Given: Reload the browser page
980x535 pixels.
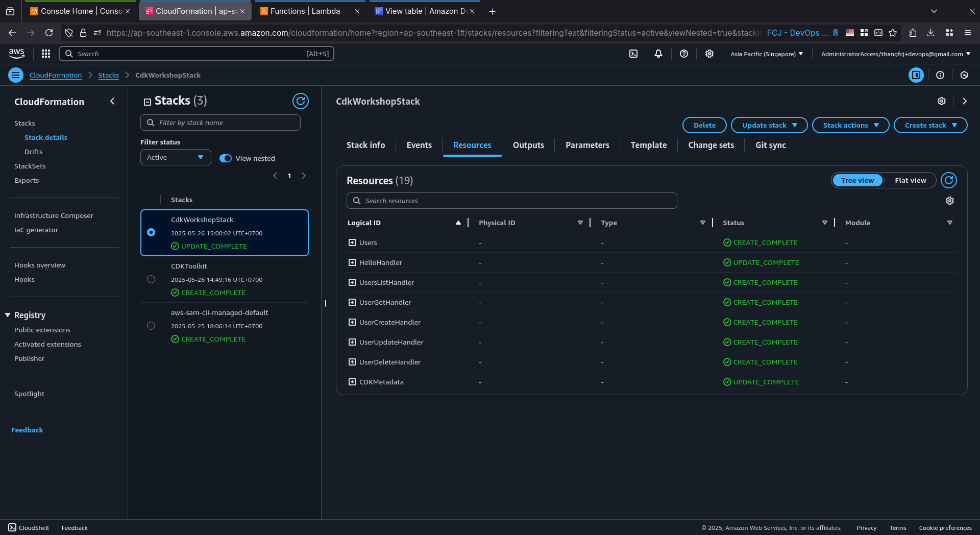Looking at the screenshot, I should click(x=49, y=33).
